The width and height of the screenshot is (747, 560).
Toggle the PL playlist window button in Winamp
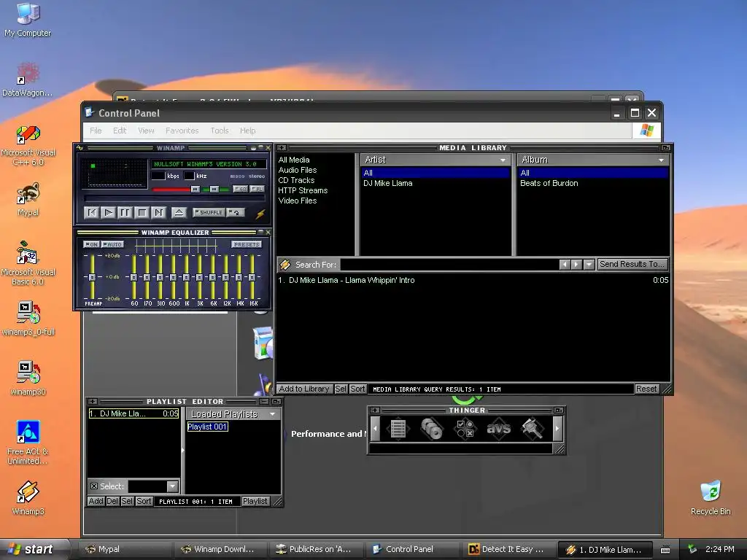(x=258, y=189)
